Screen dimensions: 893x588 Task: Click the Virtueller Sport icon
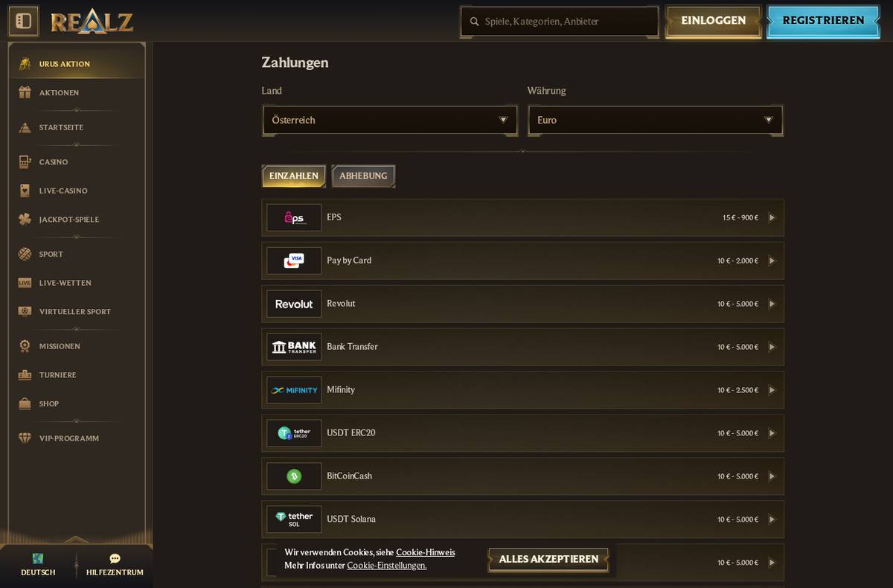pos(25,312)
